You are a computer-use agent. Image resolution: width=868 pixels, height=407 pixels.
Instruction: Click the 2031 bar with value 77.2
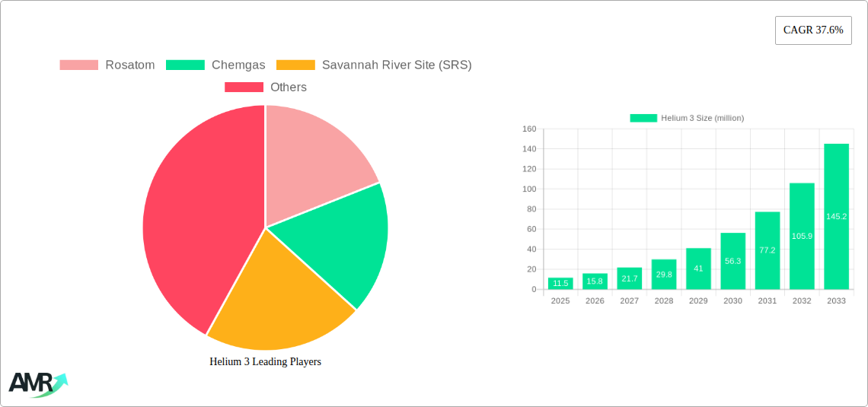coord(767,250)
